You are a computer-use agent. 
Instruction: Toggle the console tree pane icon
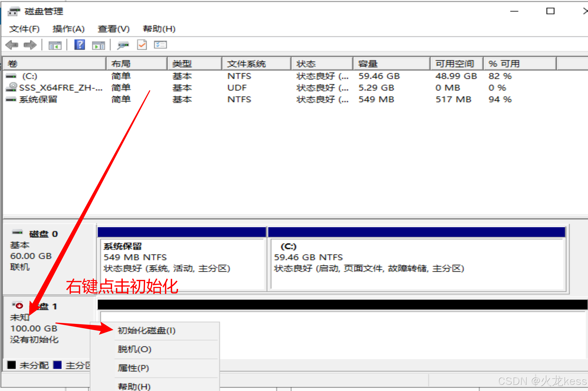[x=55, y=45]
